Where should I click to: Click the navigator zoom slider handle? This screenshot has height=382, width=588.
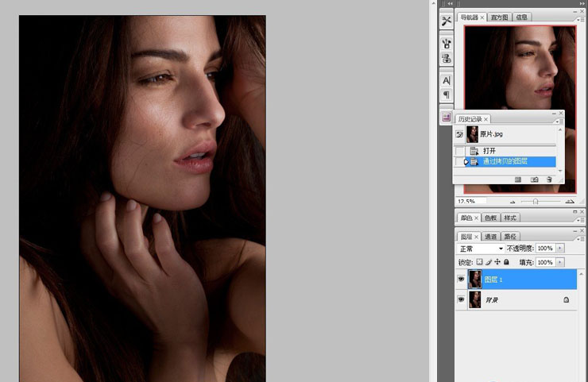pos(536,202)
